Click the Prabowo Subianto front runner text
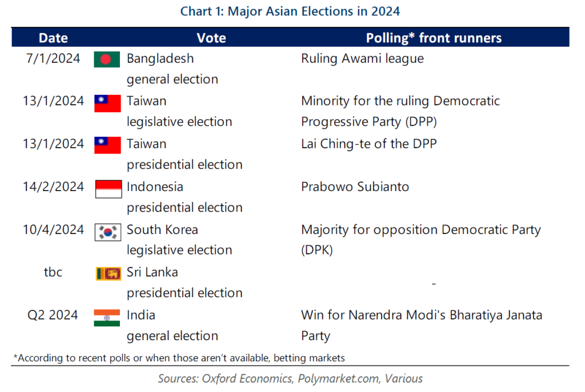The width and height of the screenshot is (585, 392). pyautogui.click(x=355, y=187)
